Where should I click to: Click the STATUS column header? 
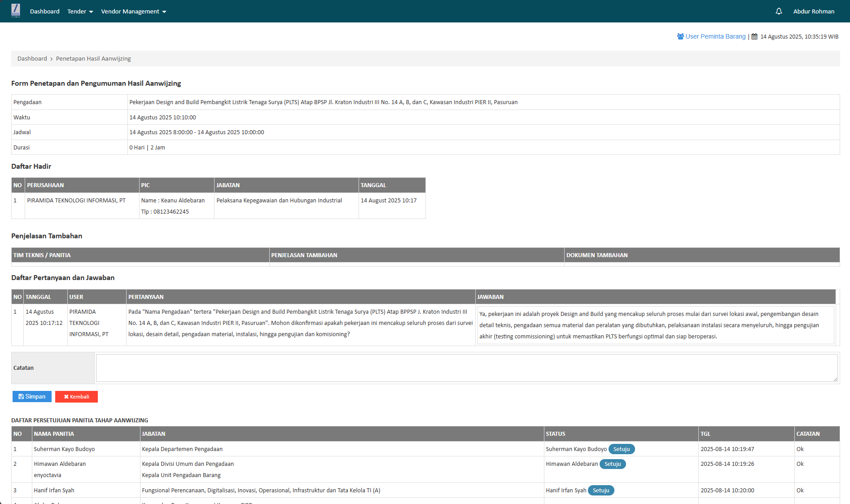point(621,434)
